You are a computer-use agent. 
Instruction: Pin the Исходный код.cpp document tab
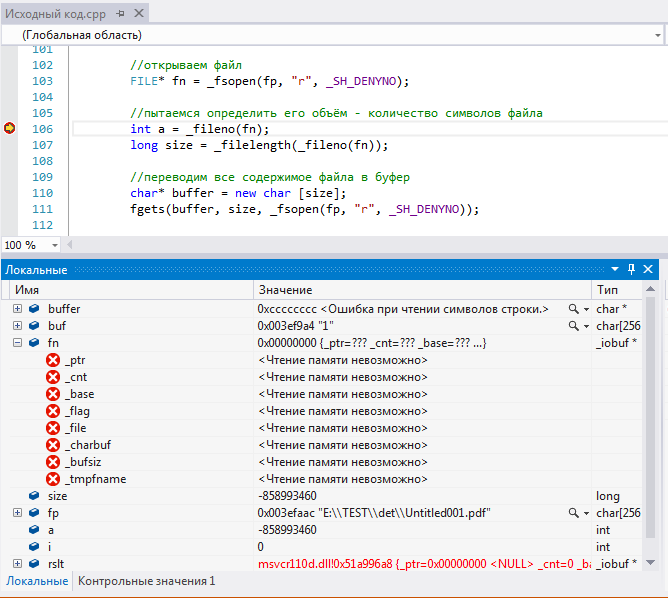coord(120,14)
